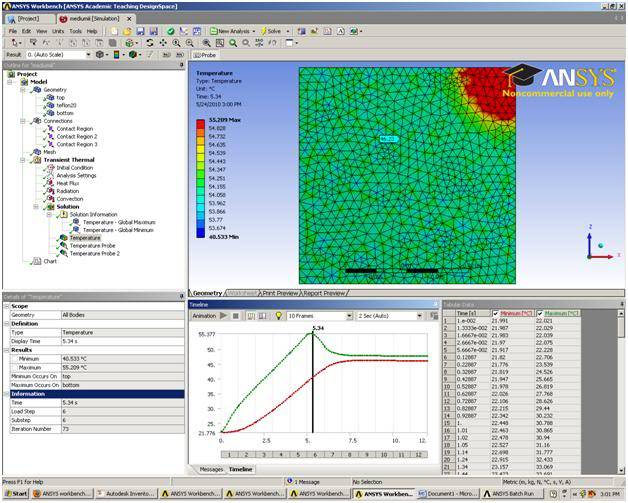Switch to the Print Preview tab

280,293
